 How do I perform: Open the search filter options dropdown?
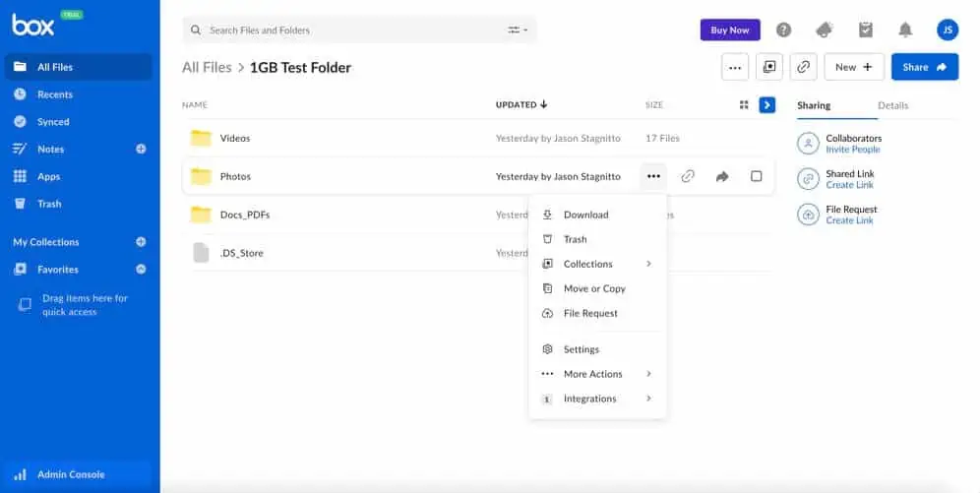(518, 31)
